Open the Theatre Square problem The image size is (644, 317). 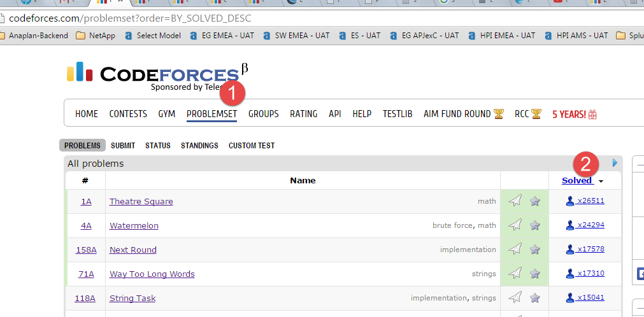coord(141,201)
